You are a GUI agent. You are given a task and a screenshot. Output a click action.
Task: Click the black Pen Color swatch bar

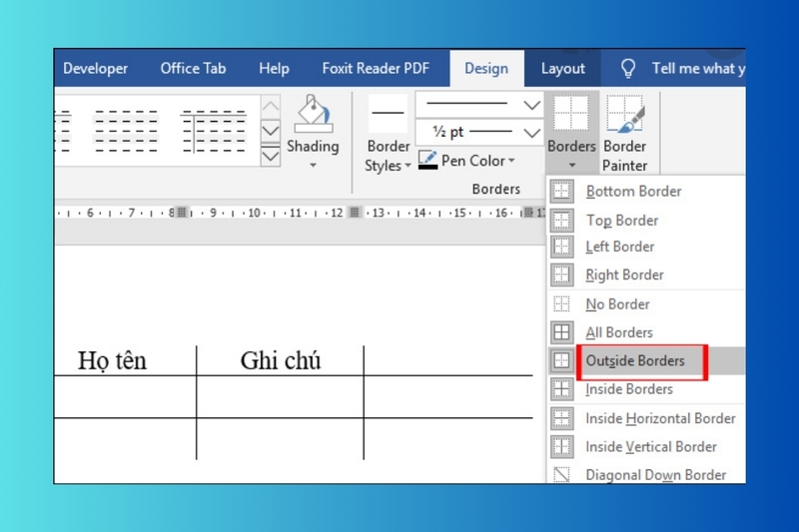(x=427, y=167)
